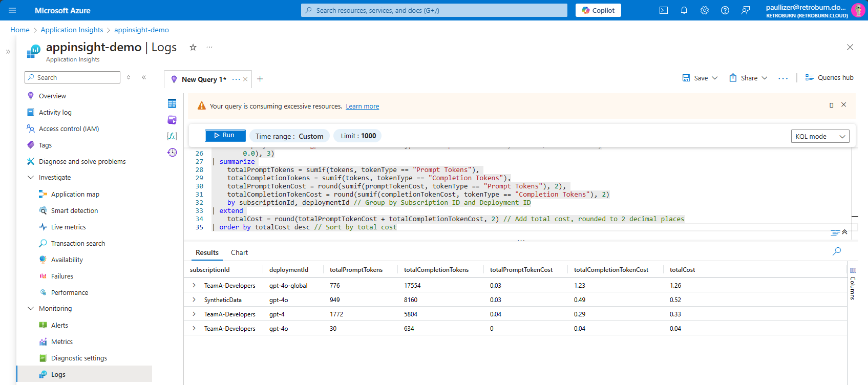Collapse the Investigate section
This screenshot has width=868, height=385.
pos(31,177)
